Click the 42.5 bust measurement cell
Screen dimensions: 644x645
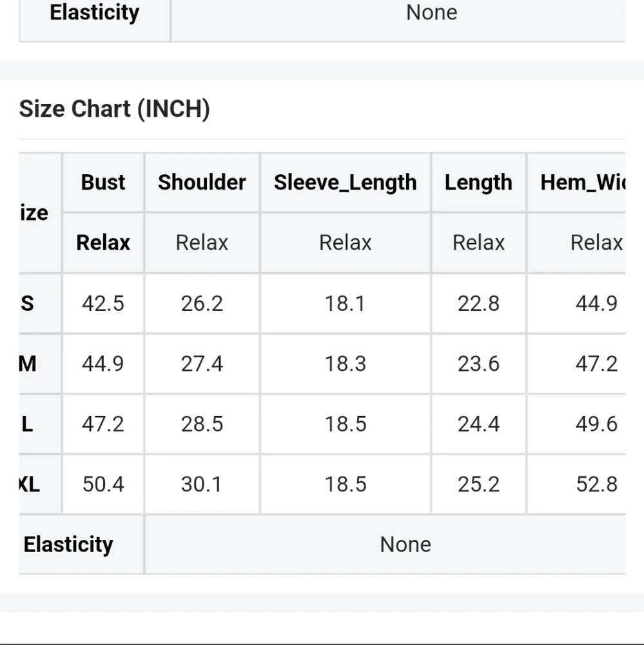(103, 303)
